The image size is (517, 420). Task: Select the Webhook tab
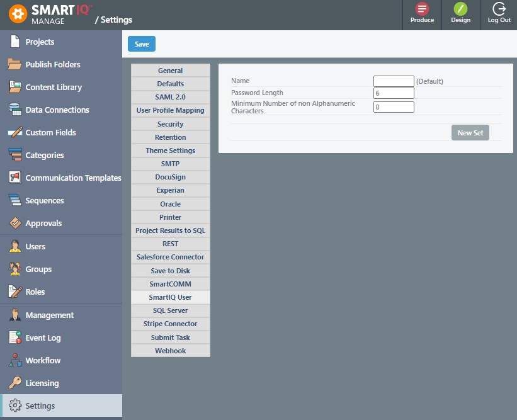coord(170,351)
